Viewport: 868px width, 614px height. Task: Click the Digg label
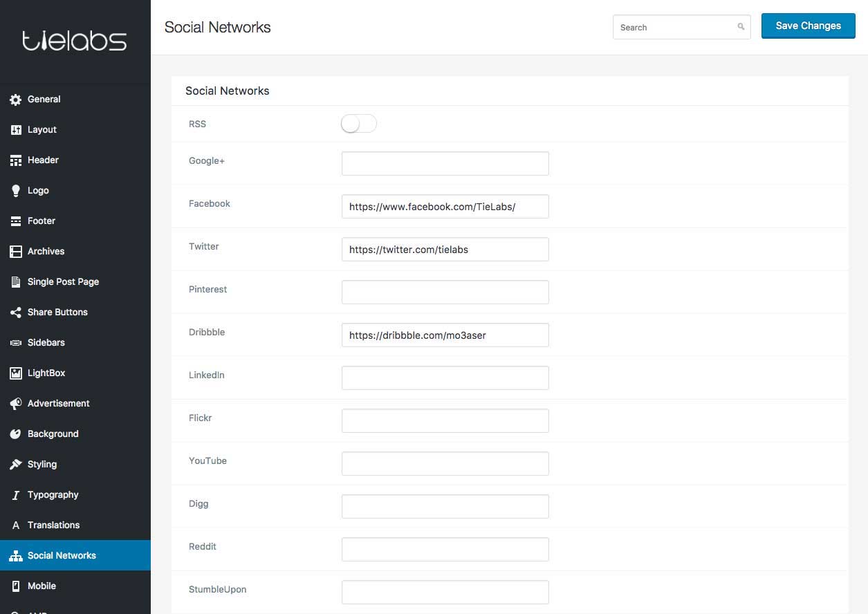click(x=198, y=504)
